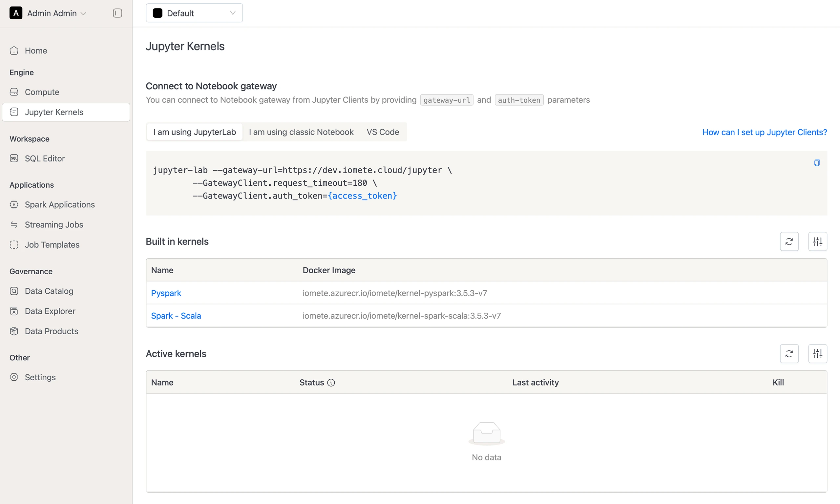Click the Last activity column header
Screen dimensions: 840x504
click(535, 382)
